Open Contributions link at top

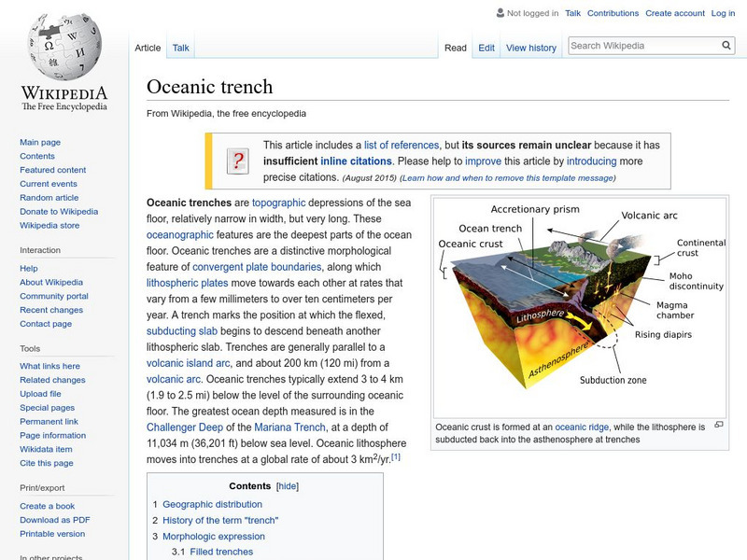click(x=613, y=13)
